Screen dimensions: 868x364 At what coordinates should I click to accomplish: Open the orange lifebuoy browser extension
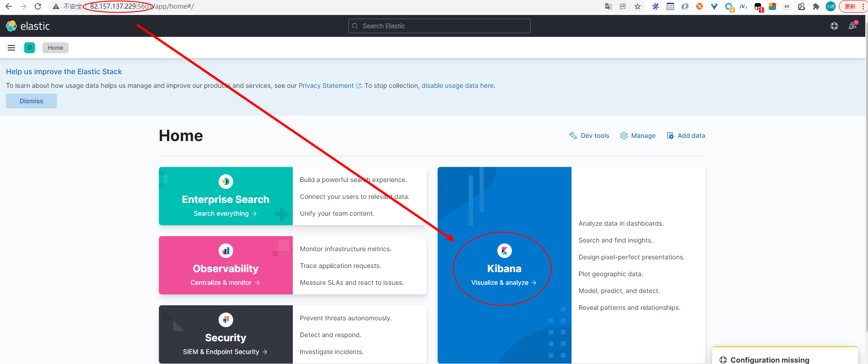(700, 6)
